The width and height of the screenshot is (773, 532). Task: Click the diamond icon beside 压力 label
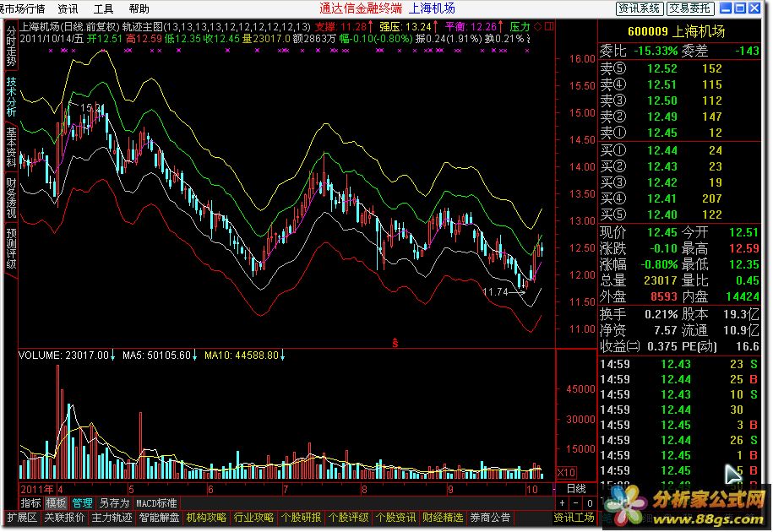pyautogui.click(x=538, y=27)
